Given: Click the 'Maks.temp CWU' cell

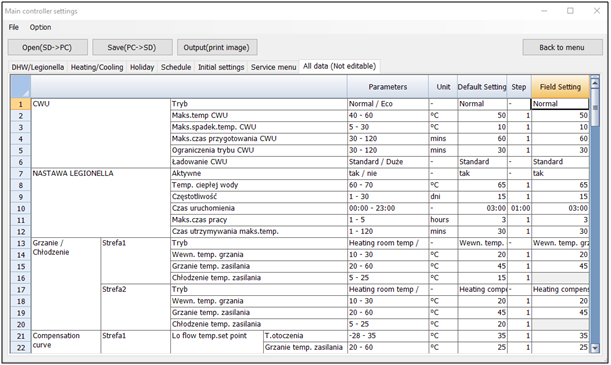Looking at the screenshot, I should (x=259, y=116).
